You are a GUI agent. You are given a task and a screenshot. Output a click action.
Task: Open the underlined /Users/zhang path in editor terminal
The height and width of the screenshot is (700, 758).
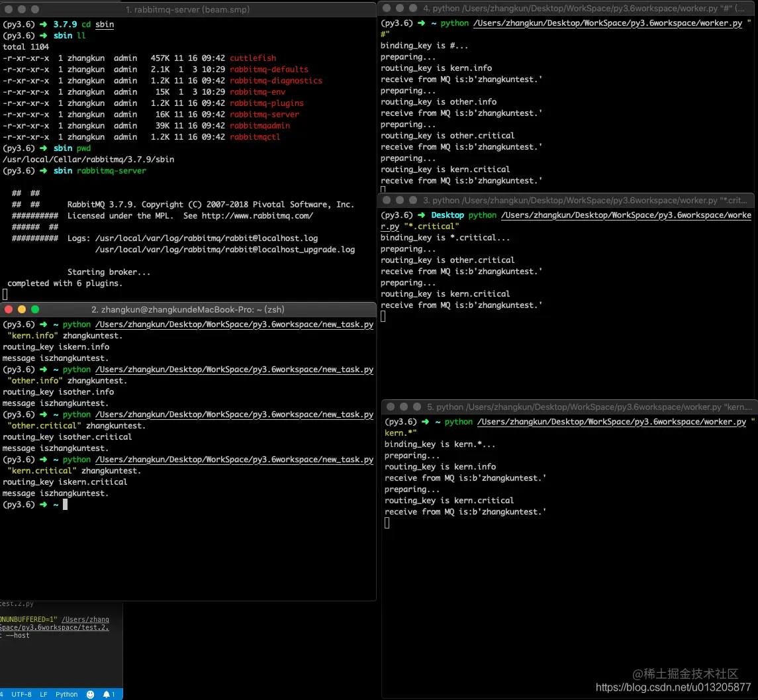[x=85, y=620]
